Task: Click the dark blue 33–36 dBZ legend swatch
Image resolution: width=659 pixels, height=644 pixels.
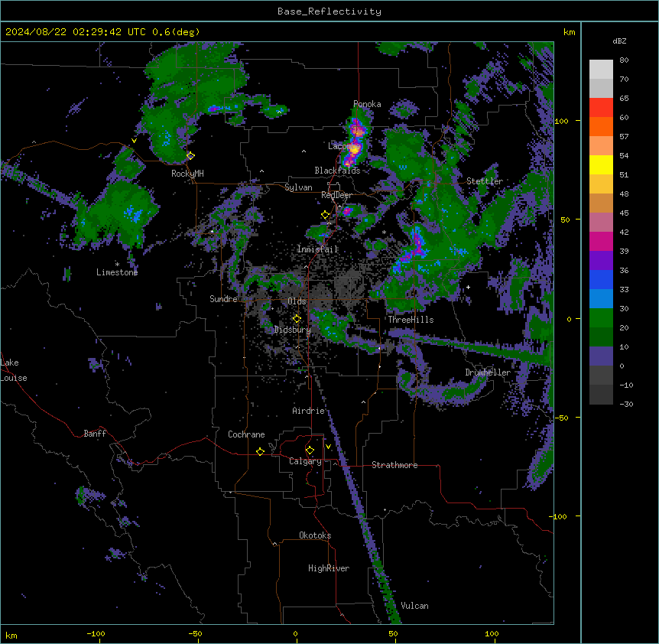Action: pos(601,279)
